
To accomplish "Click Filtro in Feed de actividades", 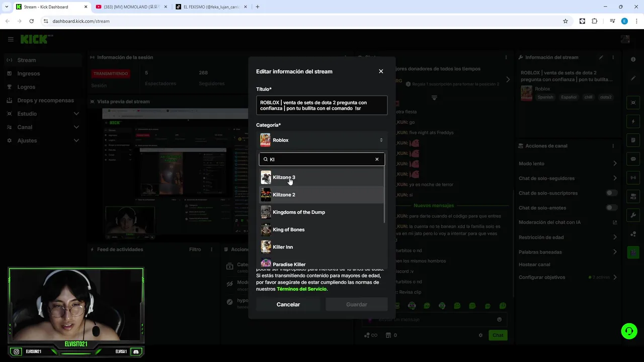I will [x=195, y=249].
